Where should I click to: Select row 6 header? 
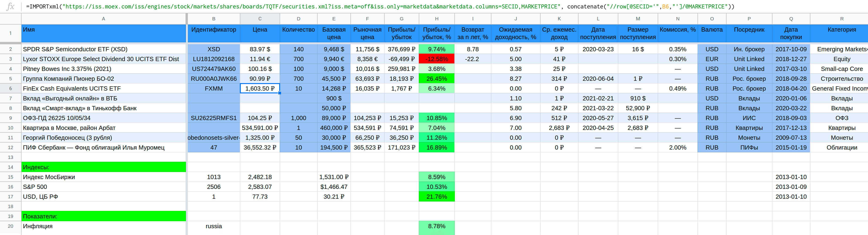(x=11, y=88)
